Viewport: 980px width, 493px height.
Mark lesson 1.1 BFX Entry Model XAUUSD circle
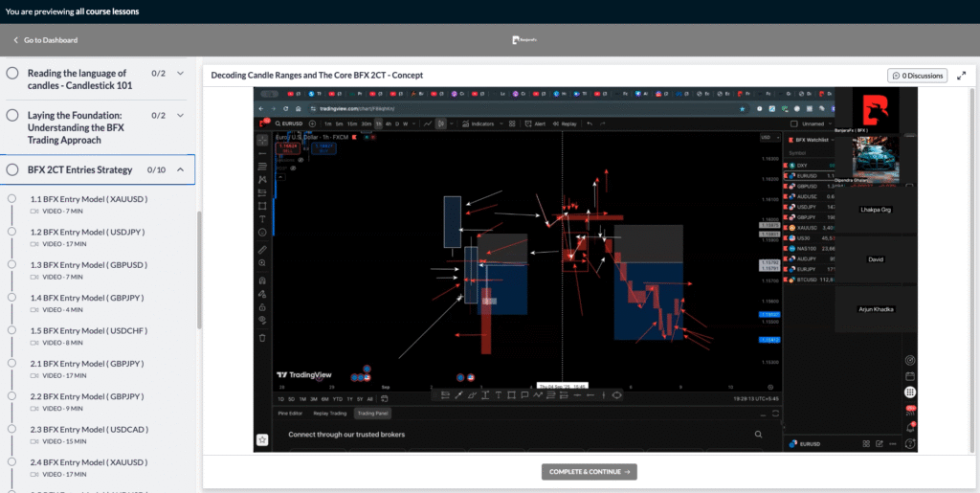click(12, 199)
